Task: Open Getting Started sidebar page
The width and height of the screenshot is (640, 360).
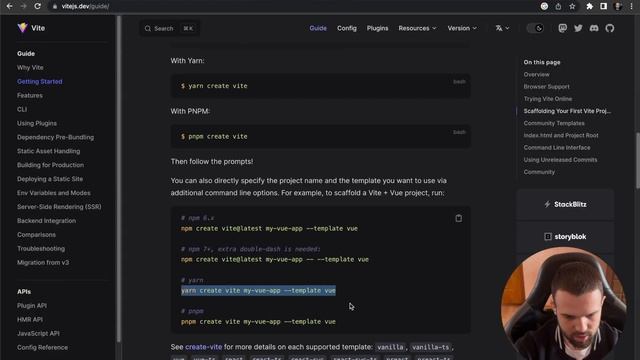Action: 40,81
